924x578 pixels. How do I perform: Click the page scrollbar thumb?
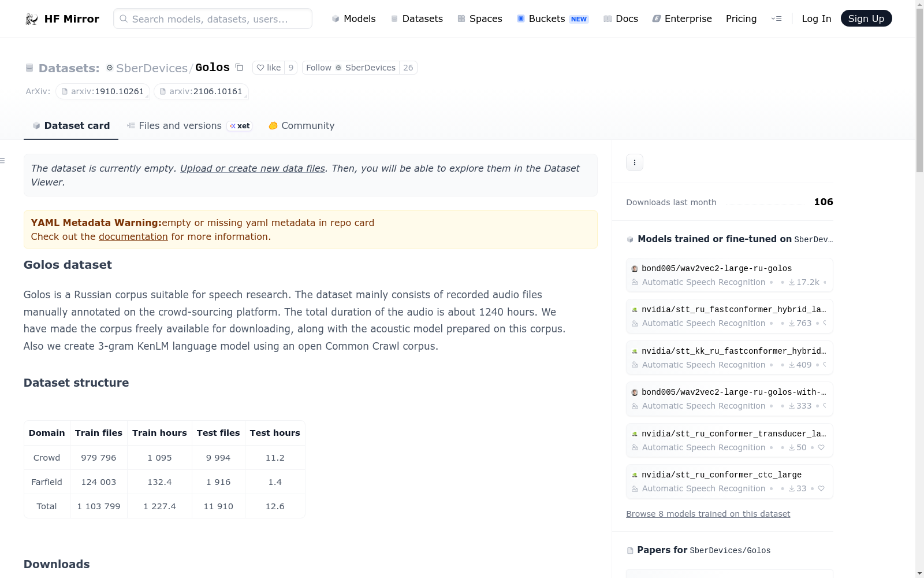[919, 91]
